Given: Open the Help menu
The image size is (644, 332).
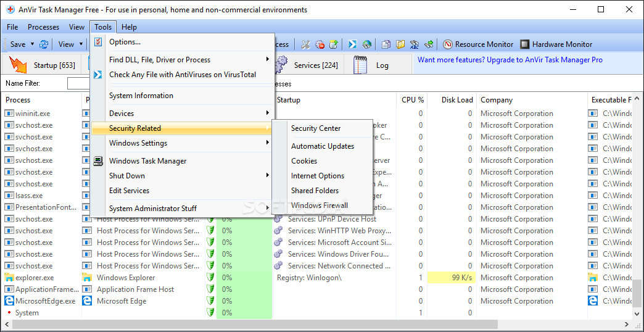Looking at the screenshot, I should 129,27.
